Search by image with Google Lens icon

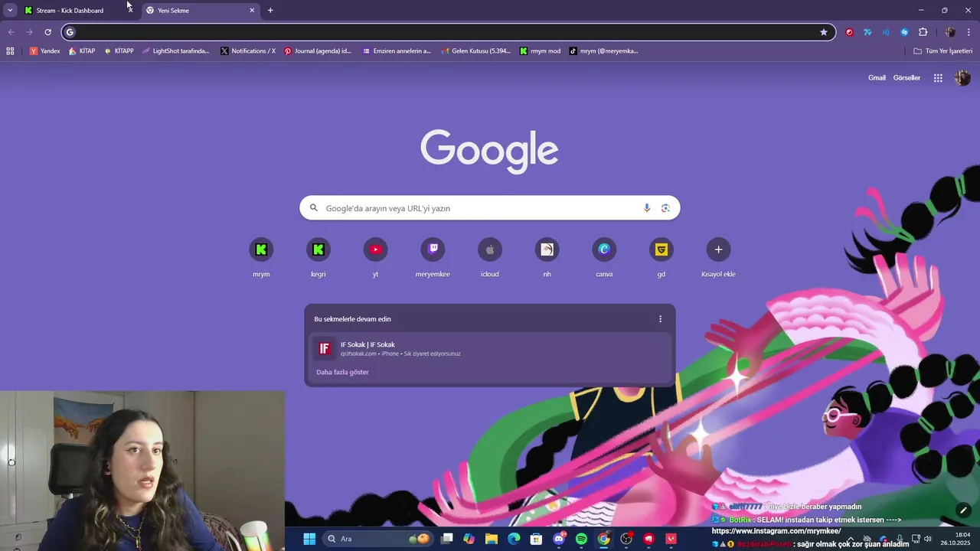tap(665, 208)
